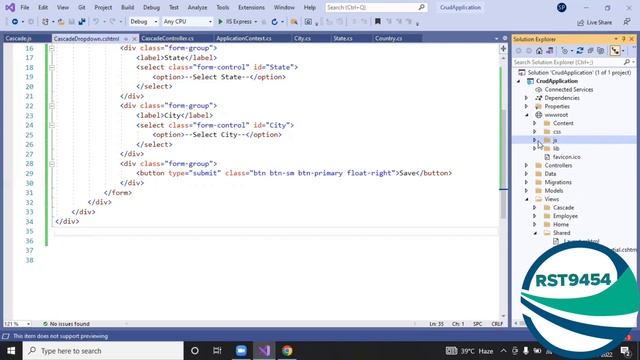Screen dimensions: 640x360
Task: Click the Undo toolbar icon
Action: point(96,22)
